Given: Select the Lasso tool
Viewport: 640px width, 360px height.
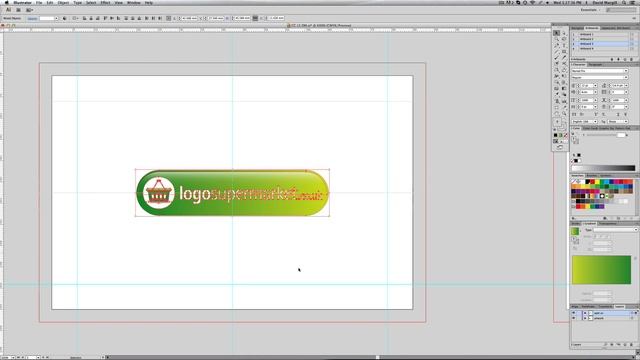Looking at the screenshot, I should tap(564, 39).
